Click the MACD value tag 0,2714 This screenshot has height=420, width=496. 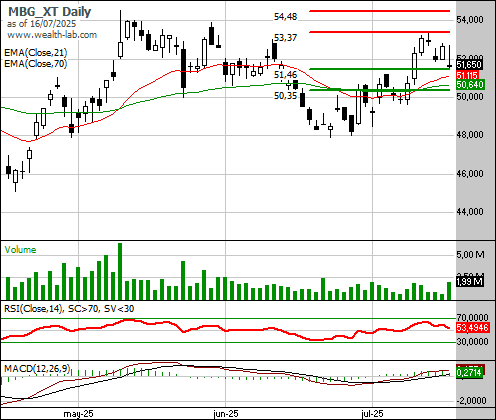(x=470, y=372)
